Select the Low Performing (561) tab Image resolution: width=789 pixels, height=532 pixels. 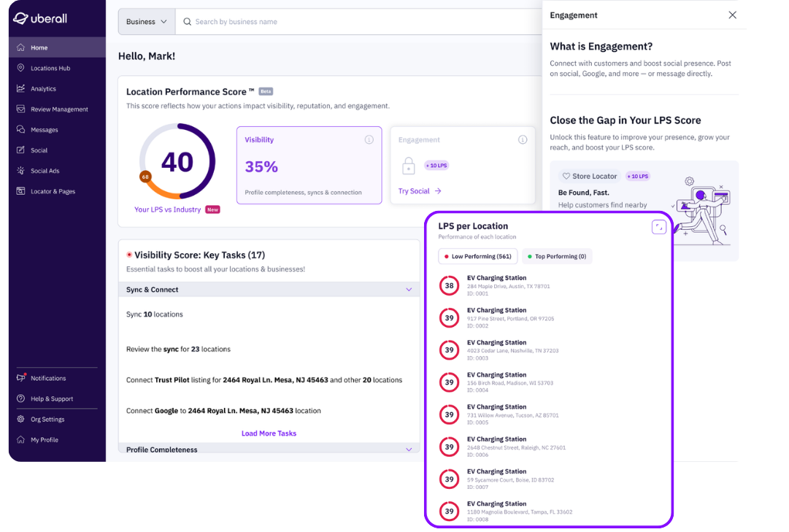point(477,256)
